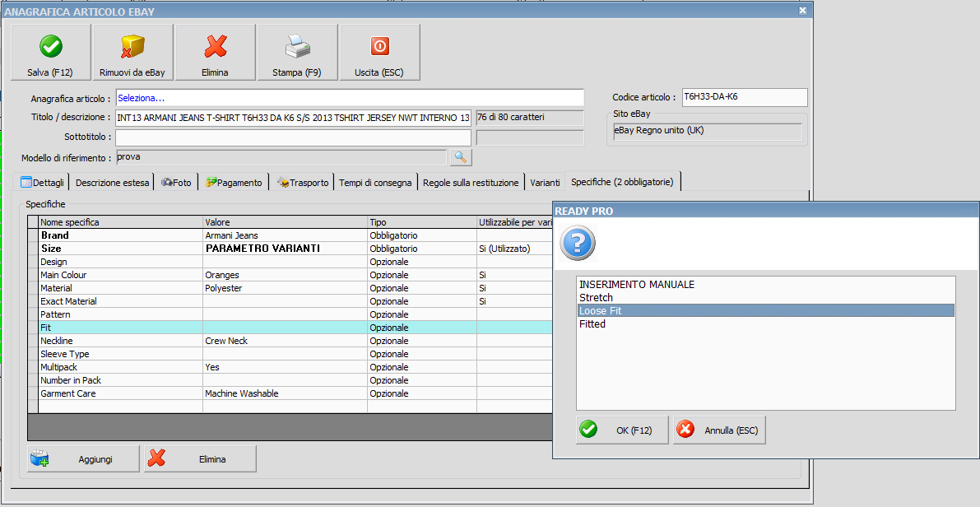Image resolution: width=980 pixels, height=507 pixels.
Task: Click the eBay Regno unito (UK) field
Action: click(x=707, y=132)
